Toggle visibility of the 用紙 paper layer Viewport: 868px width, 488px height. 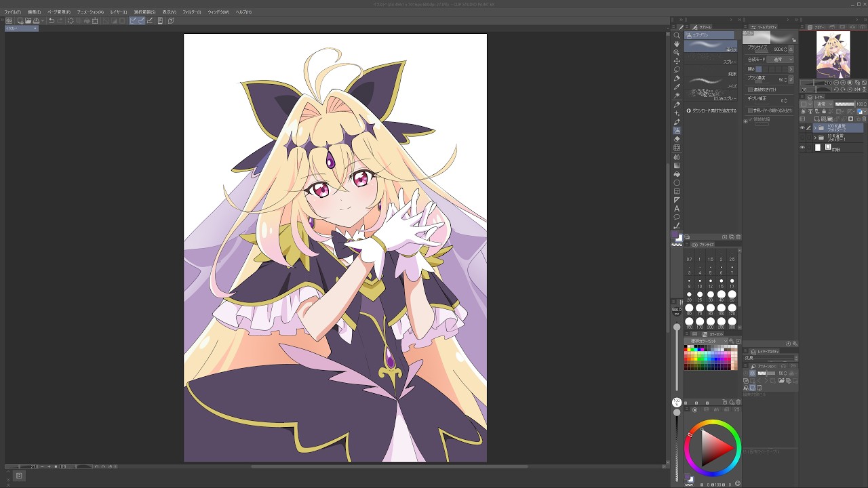[x=802, y=148]
